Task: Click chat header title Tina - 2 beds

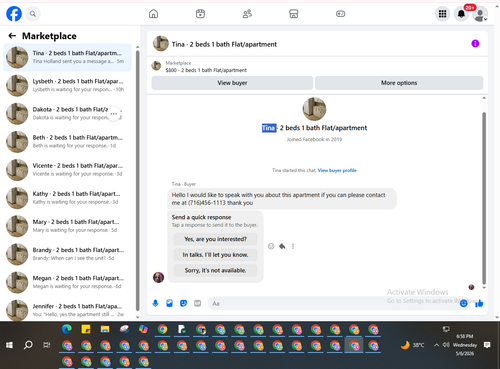Action: 224,44
